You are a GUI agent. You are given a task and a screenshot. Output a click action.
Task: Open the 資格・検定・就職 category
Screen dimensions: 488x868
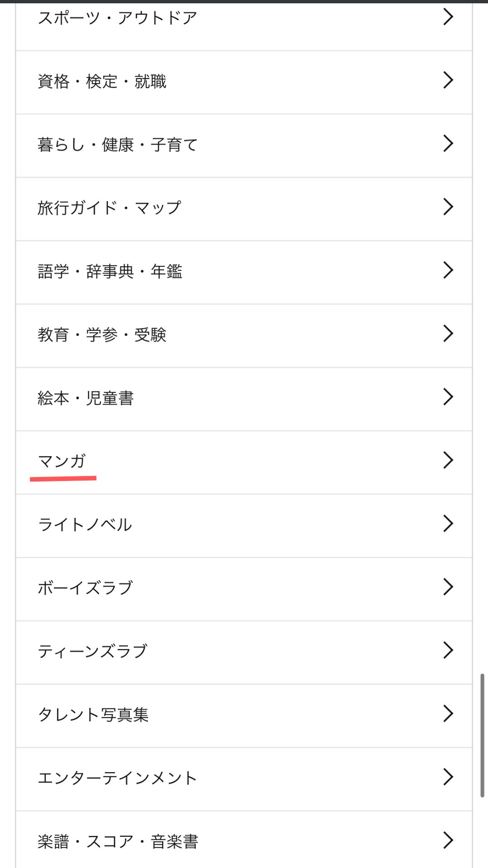(244, 82)
